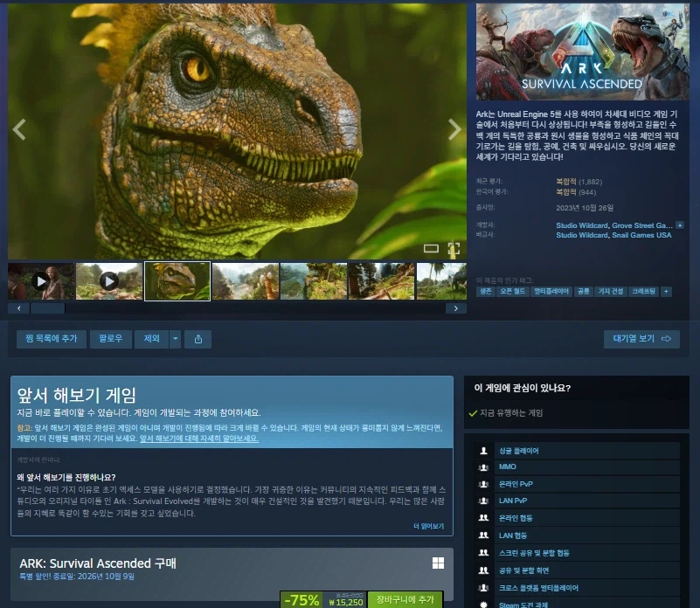Follow the game with 팔로우 button
This screenshot has width=700, height=608.
click(x=111, y=339)
